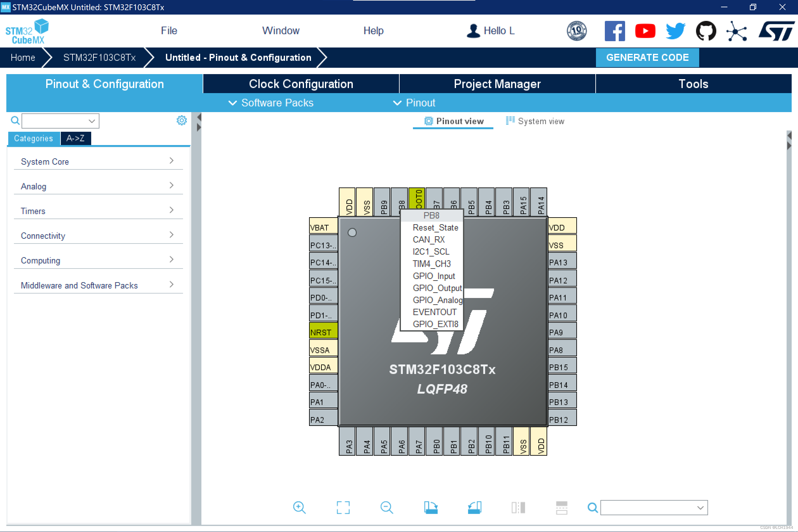Click the NRST pin on chip
Viewport: 798px width, 532px height.
click(323, 331)
